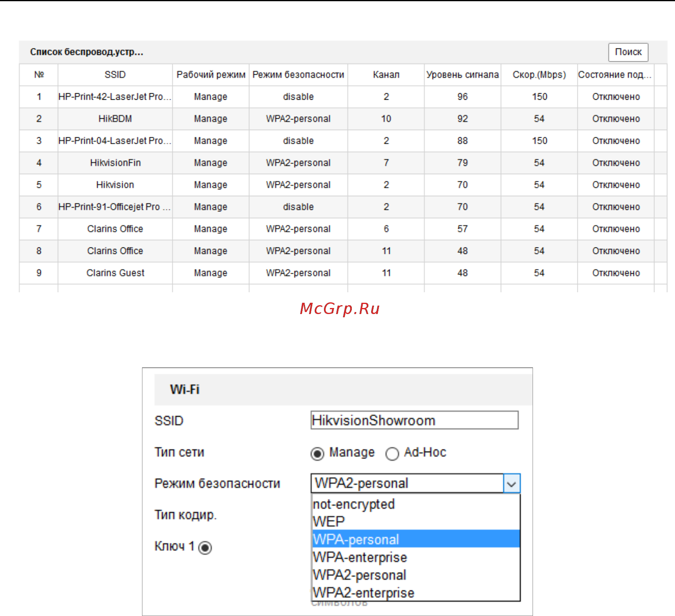Click channel 7 cell of HikvisionFin
The image size is (675, 616).
click(x=386, y=163)
